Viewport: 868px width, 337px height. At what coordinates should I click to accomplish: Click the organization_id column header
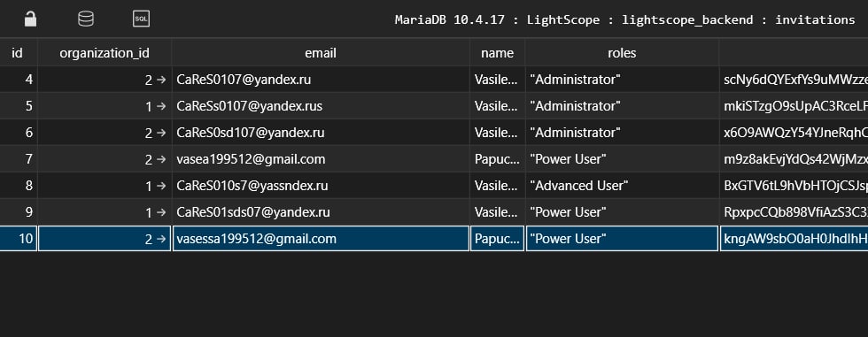click(105, 53)
